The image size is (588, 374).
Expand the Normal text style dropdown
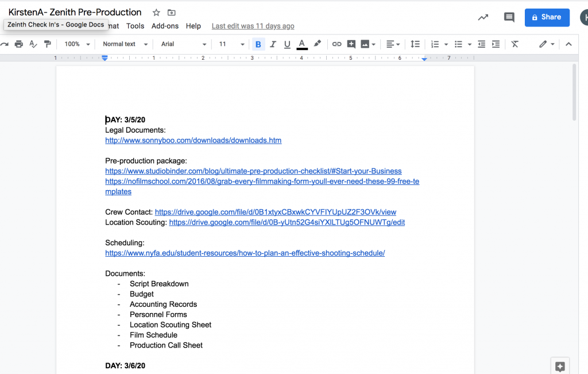tap(125, 44)
